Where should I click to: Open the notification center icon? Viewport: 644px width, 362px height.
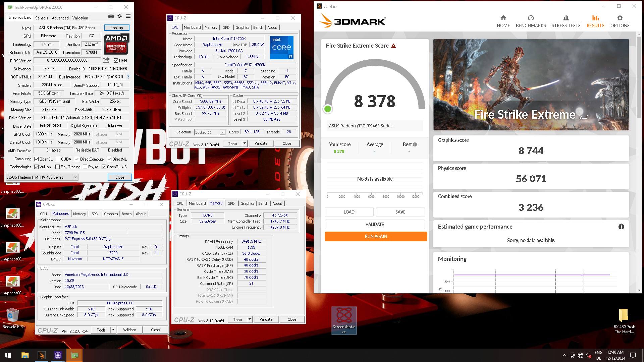pos(633,355)
